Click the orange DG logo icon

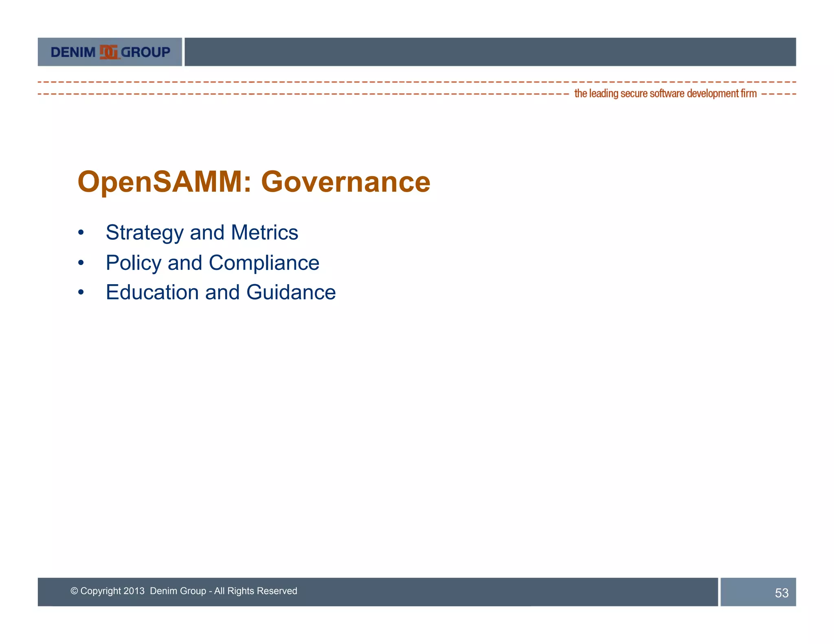pos(109,52)
